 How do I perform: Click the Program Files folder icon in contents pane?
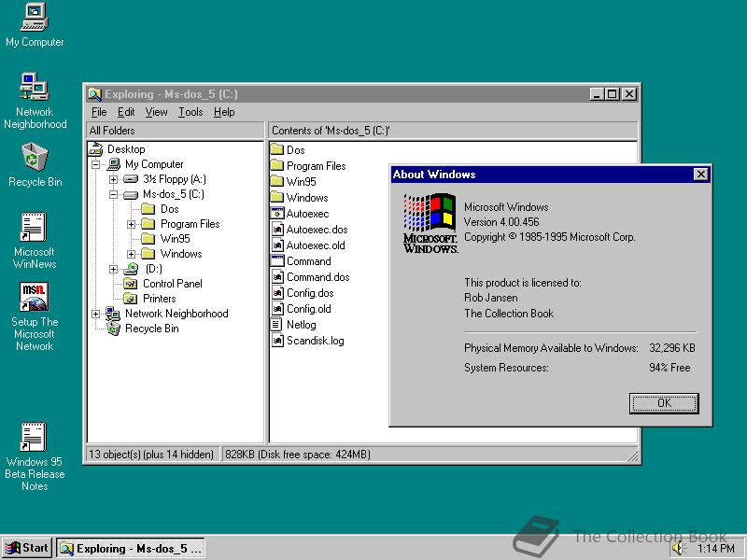tap(277, 166)
